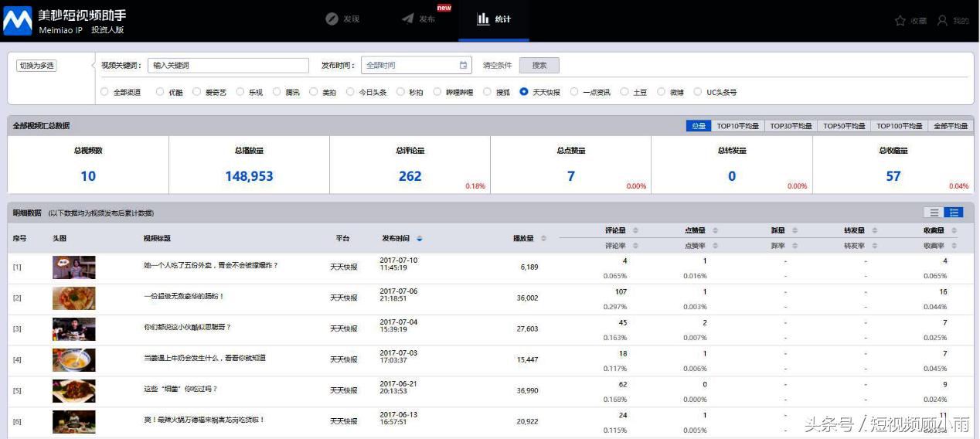Screen dimensions: 980x439
Task: Click the 清空条件 link
Action: [x=497, y=66]
